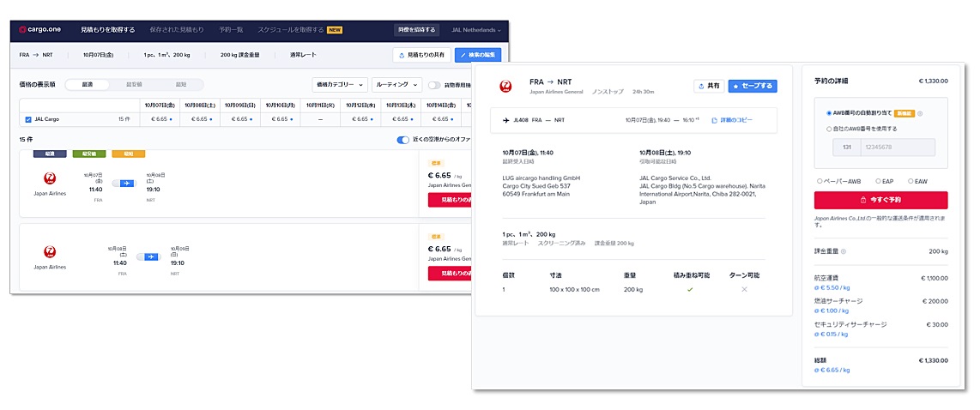Toggle nearby airport offers switch

(x=403, y=140)
